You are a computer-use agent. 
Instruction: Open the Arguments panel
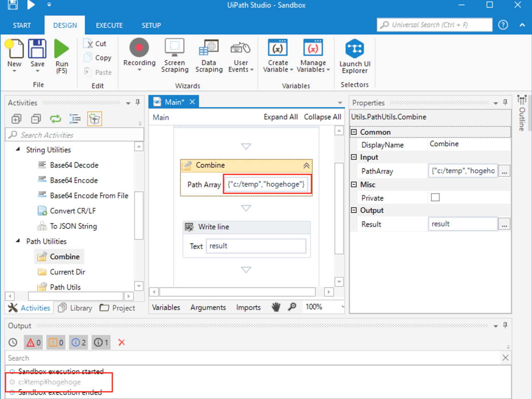(x=208, y=307)
